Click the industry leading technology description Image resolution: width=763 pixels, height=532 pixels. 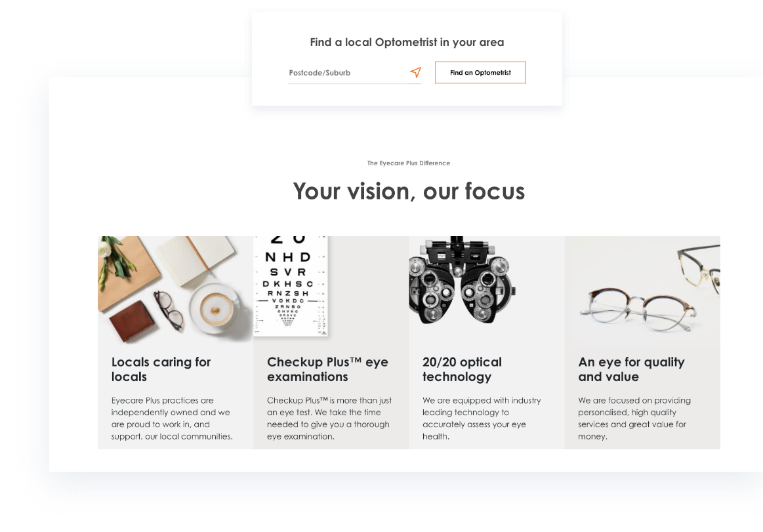pyautogui.click(x=482, y=418)
